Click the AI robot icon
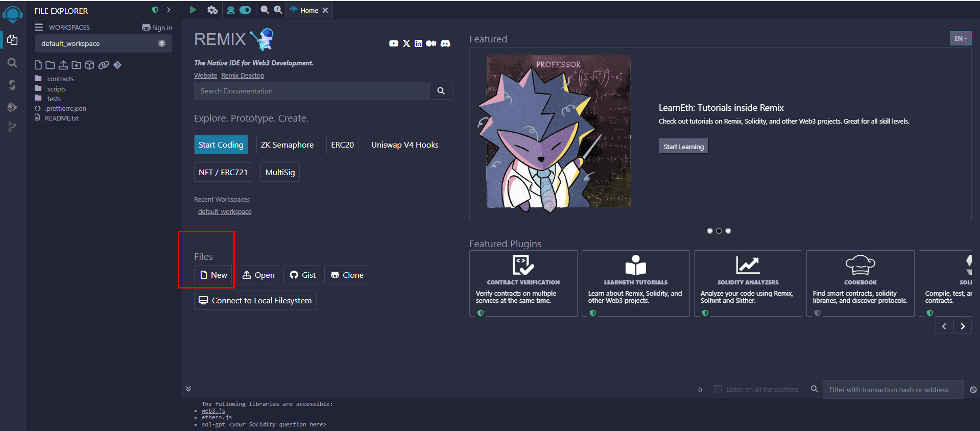 tap(231, 10)
